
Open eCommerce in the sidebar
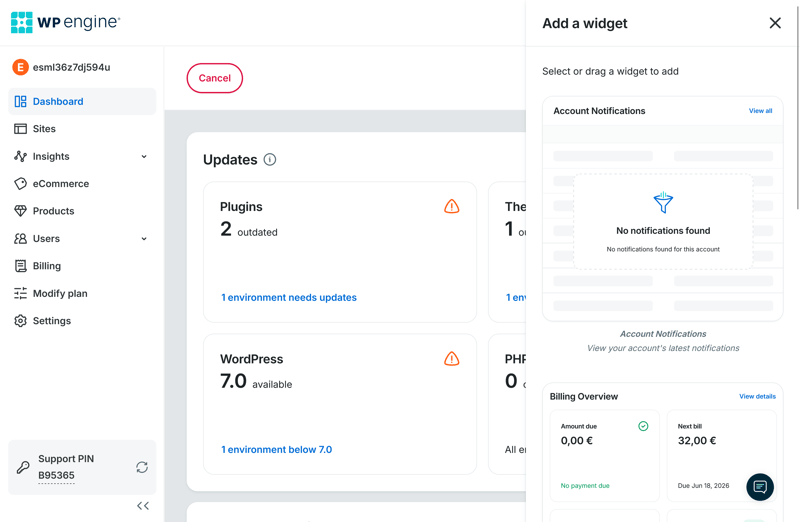coord(82,184)
